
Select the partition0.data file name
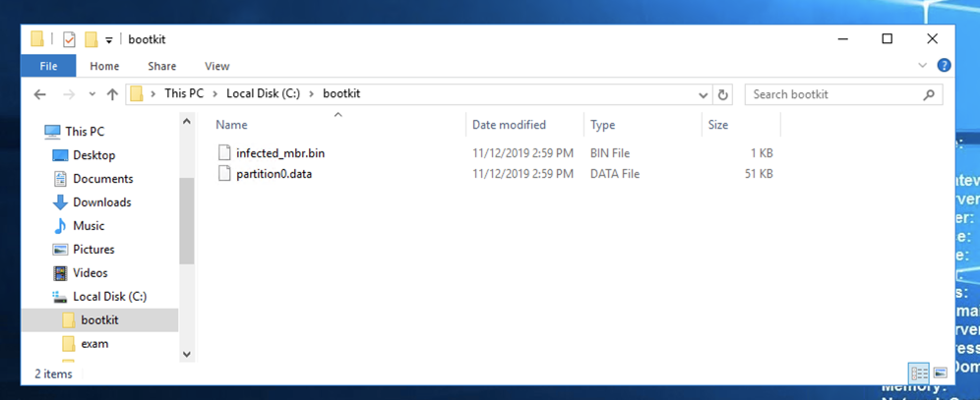point(274,174)
